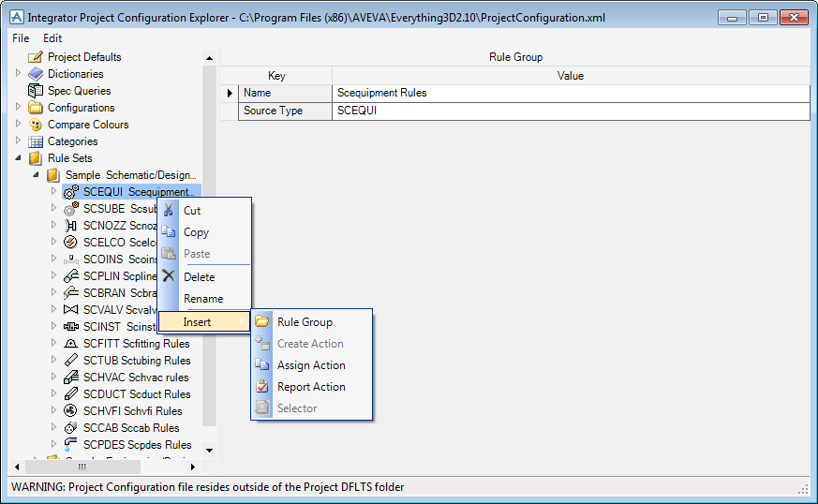Click the SCPDES icon

[x=71, y=445]
